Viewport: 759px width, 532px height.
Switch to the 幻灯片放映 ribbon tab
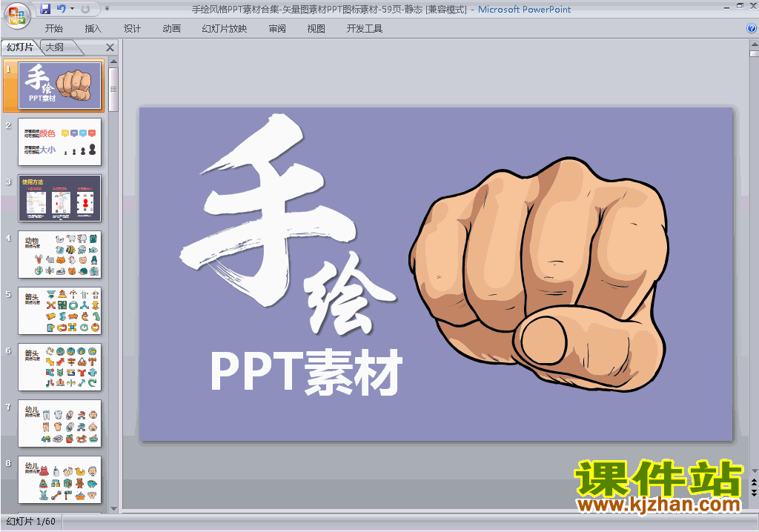point(224,29)
